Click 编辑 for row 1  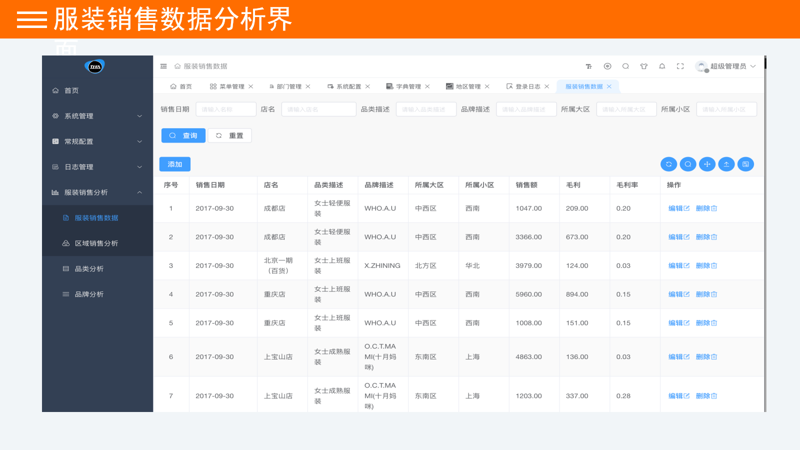[679, 209]
